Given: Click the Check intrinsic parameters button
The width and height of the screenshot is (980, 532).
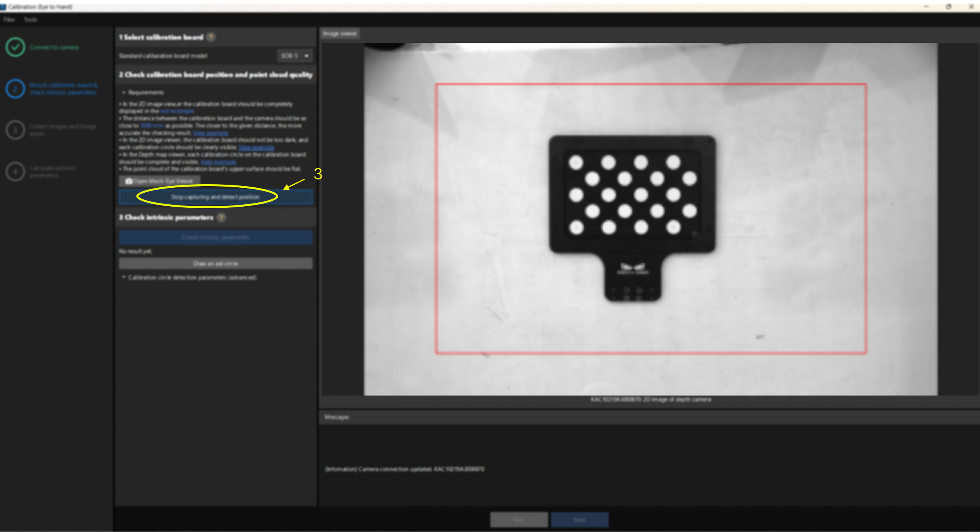Looking at the screenshot, I should coord(215,237).
